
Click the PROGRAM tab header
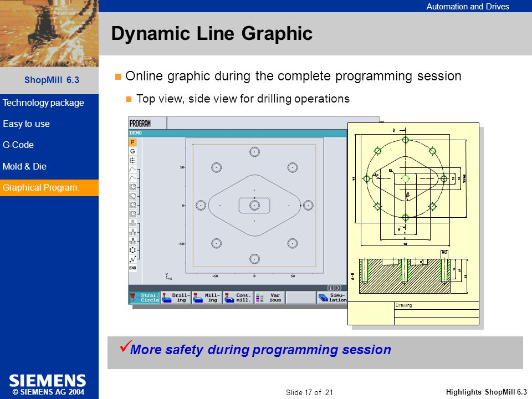pos(147,123)
